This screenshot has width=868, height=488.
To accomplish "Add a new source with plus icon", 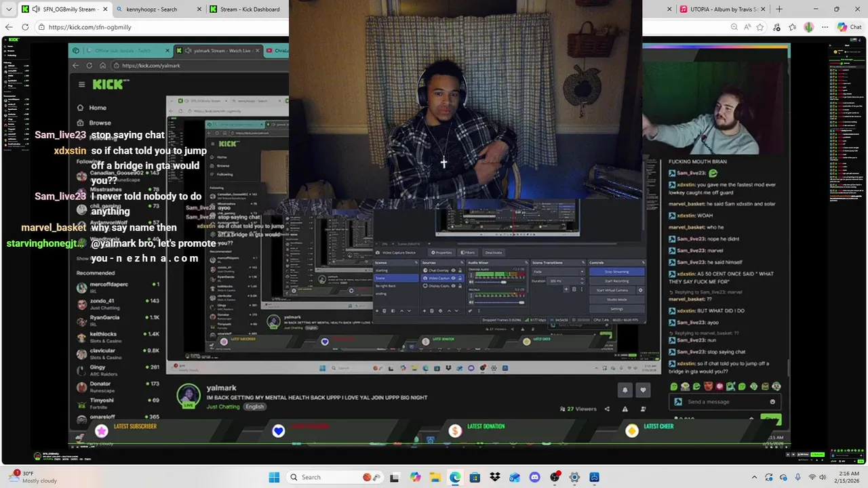I will [x=425, y=310].
